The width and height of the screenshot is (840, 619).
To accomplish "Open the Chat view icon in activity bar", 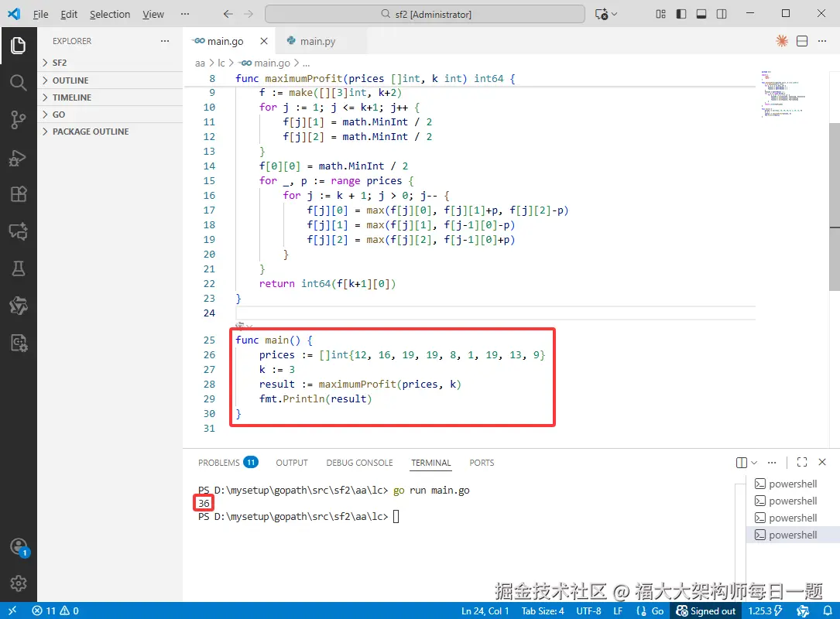I will pos(19,231).
